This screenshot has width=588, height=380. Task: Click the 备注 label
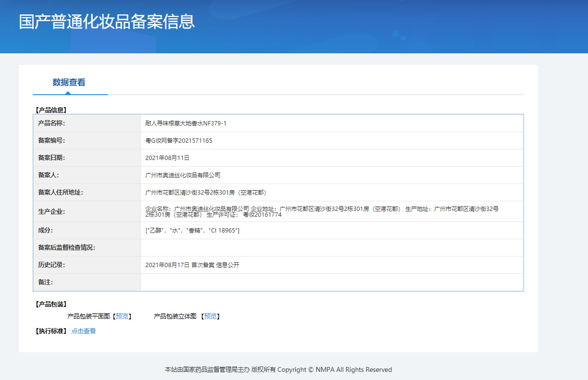pos(45,282)
